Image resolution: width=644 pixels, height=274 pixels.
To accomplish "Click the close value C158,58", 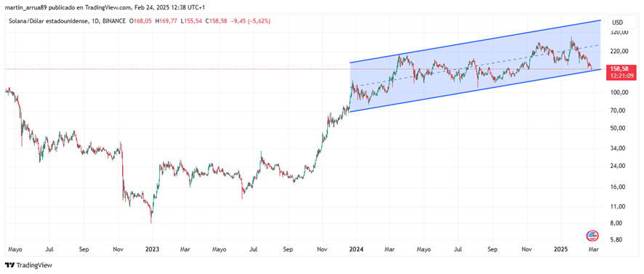I will pos(216,21).
